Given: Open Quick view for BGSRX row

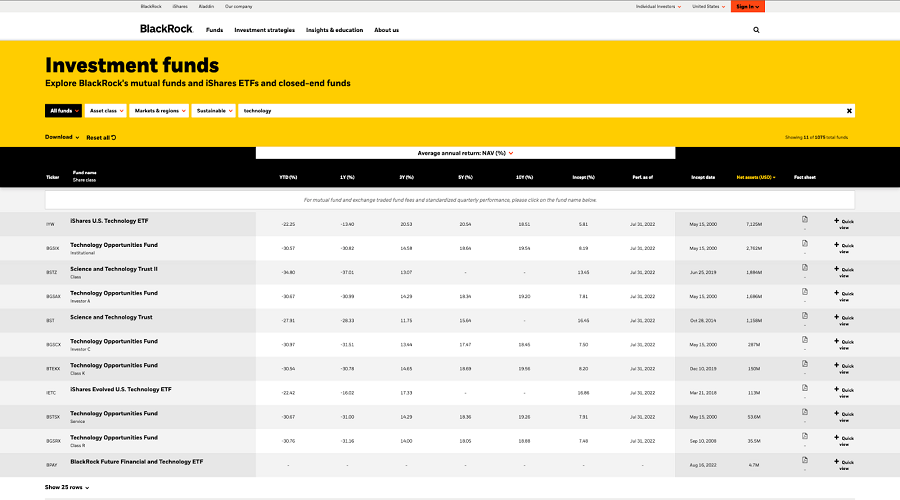Looking at the screenshot, I should click(x=844, y=441).
